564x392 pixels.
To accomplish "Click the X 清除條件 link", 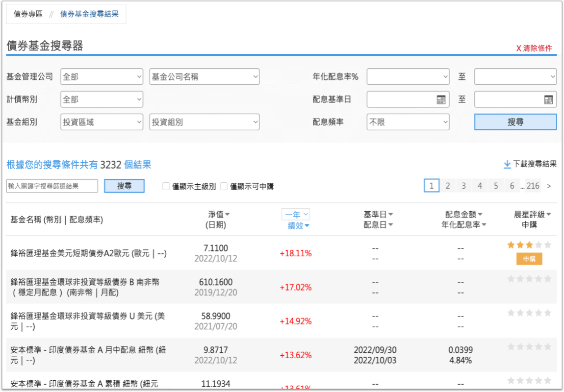I will click(x=534, y=48).
